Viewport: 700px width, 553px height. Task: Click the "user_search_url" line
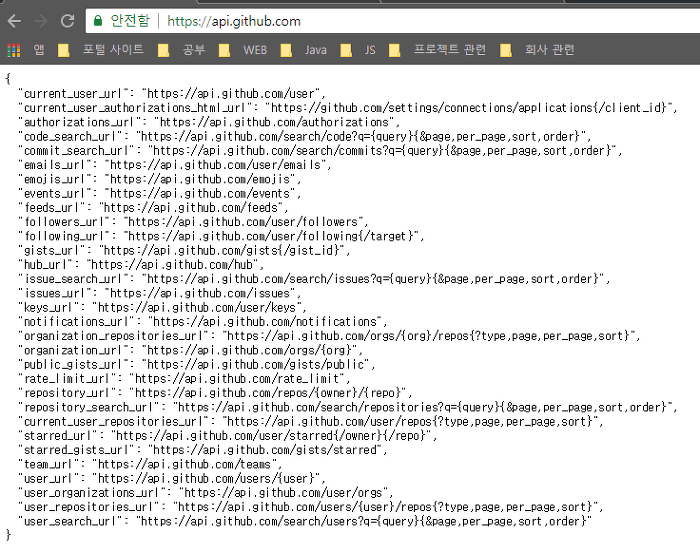(x=304, y=521)
